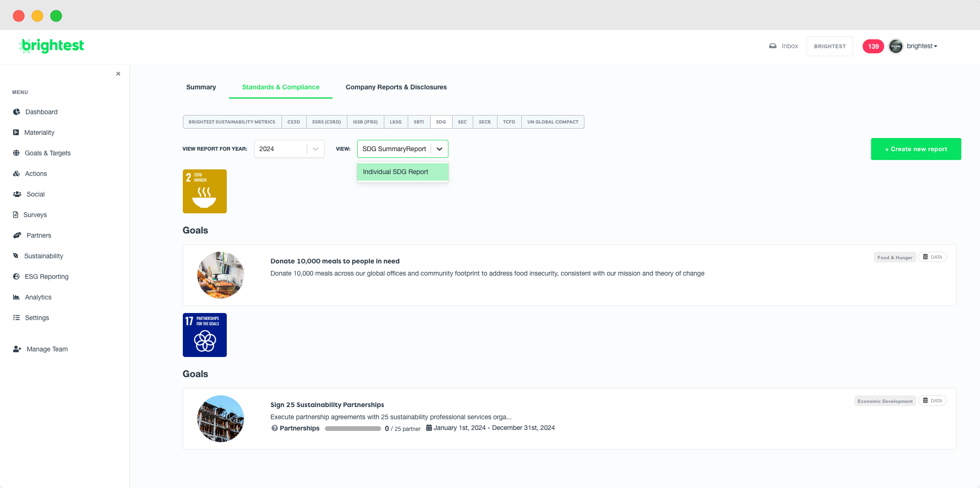
Task: Click the Partnerships progress bar
Action: click(353, 429)
